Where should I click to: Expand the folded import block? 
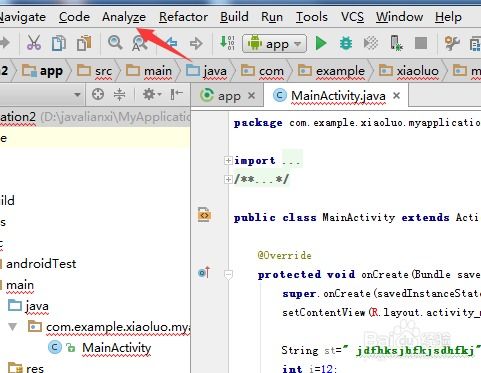click(x=228, y=161)
